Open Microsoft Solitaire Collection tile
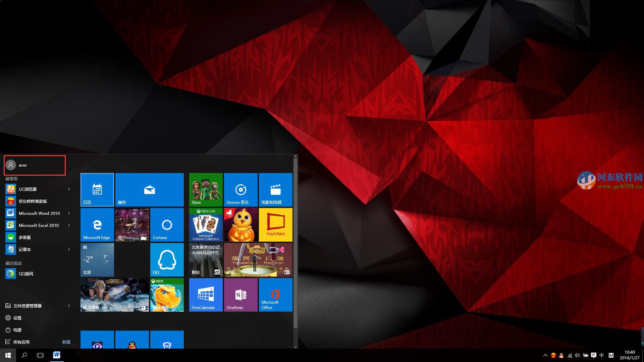 [205, 225]
